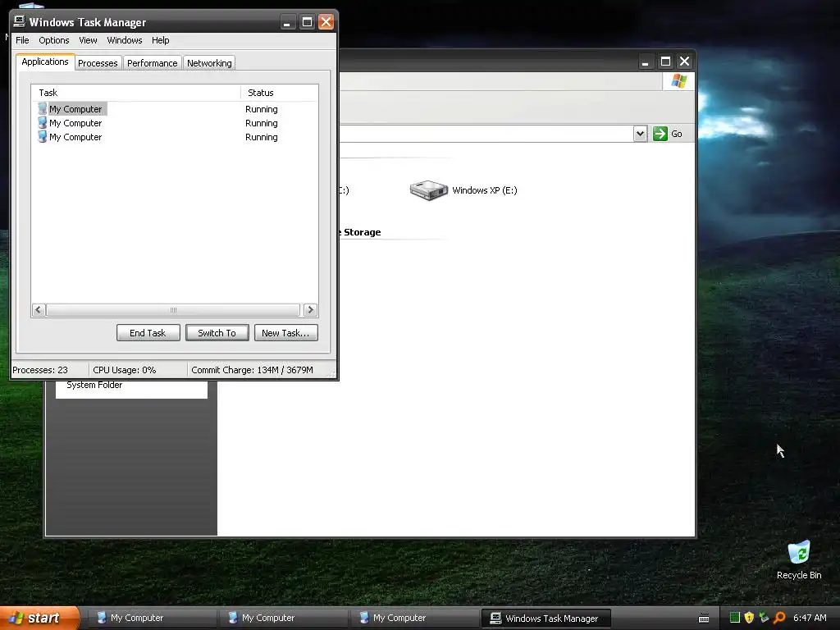The width and height of the screenshot is (840, 630).
Task: Click the orange magnifier tray icon
Action: pos(779,618)
